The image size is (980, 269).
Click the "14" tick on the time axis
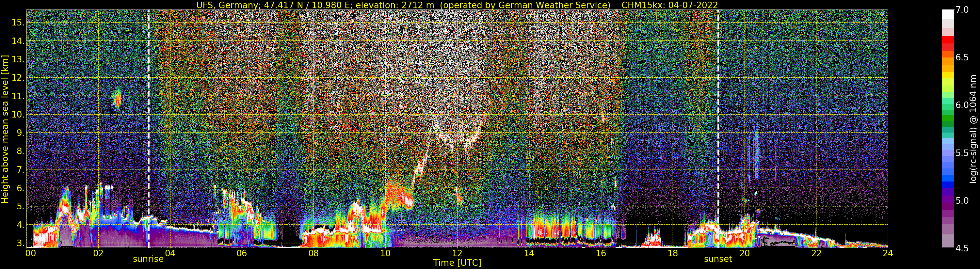pyautogui.click(x=529, y=253)
